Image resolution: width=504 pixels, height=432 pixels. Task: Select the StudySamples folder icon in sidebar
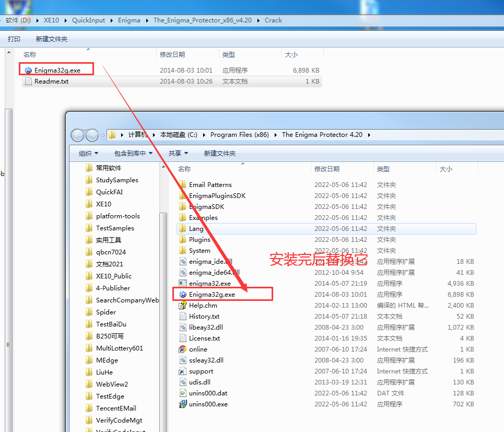click(x=89, y=180)
